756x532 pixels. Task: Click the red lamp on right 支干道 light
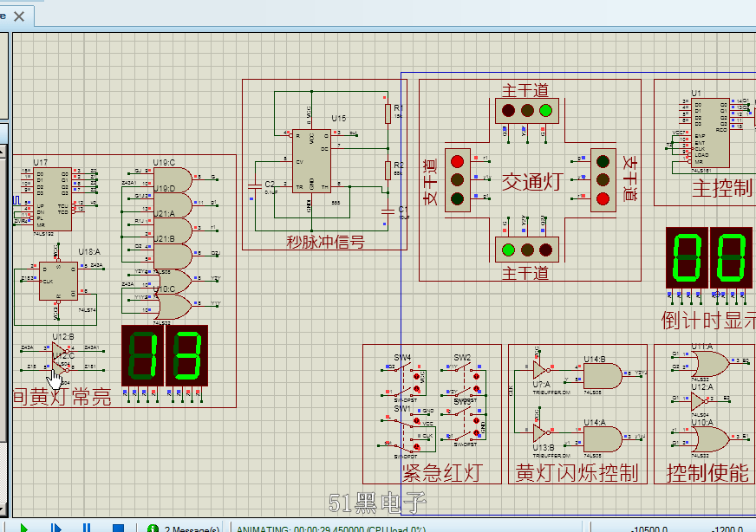pyautogui.click(x=603, y=198)
